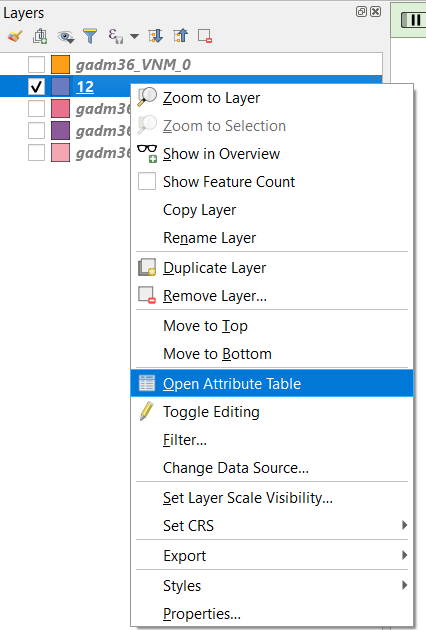Select Open Attribute Table menu entry

pos(272,383)
